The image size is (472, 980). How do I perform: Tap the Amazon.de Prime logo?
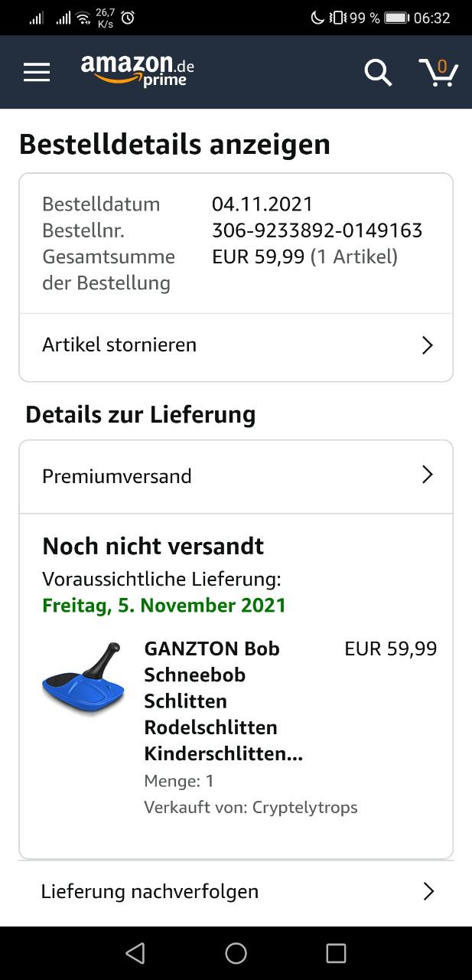pyautogui.click(x=138, y=70)
